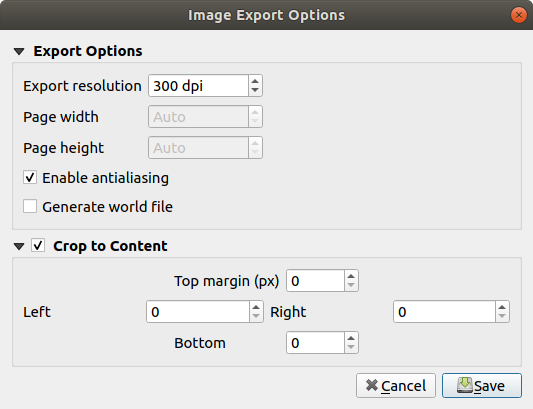The height and width of the screenshot is (409, 533).
Task: Click the Page height Auto field
Action: pos(198,148)
